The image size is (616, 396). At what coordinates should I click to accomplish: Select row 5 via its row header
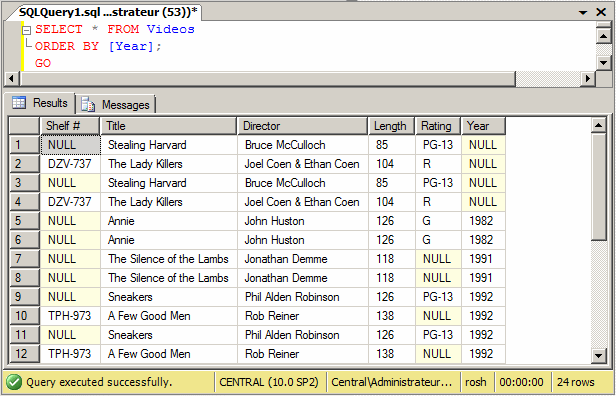click(x=24, y=221)
